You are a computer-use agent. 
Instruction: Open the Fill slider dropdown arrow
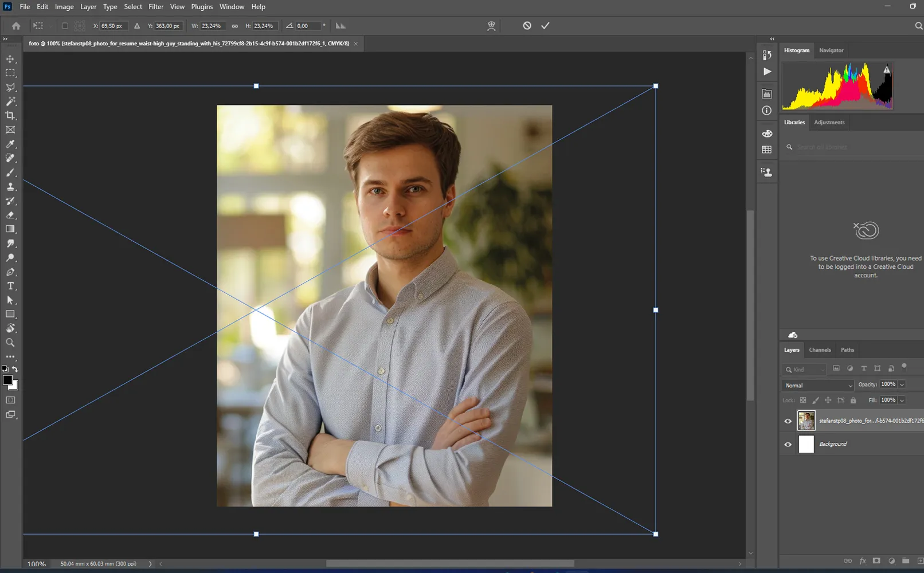click(x=902, y=401)
